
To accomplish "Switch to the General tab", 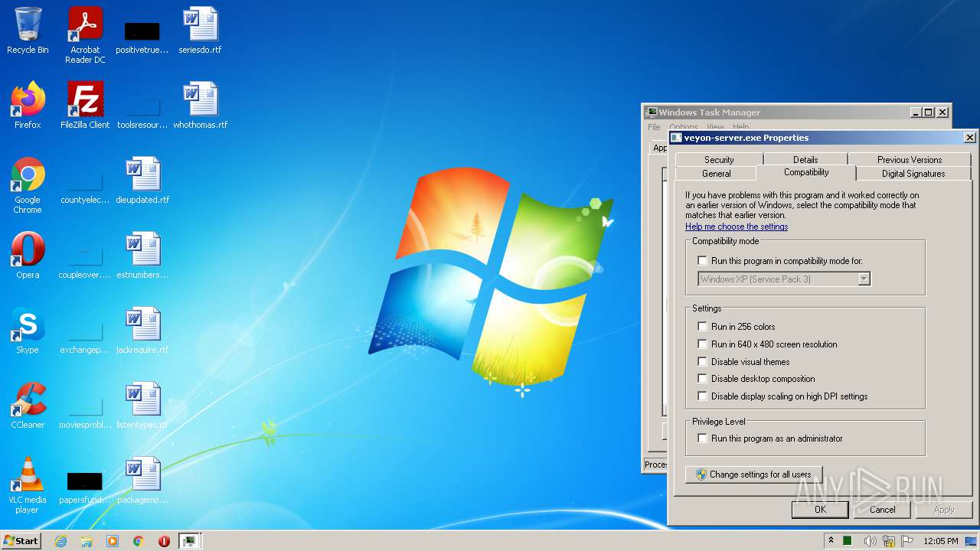I will (x=717, y=174).
